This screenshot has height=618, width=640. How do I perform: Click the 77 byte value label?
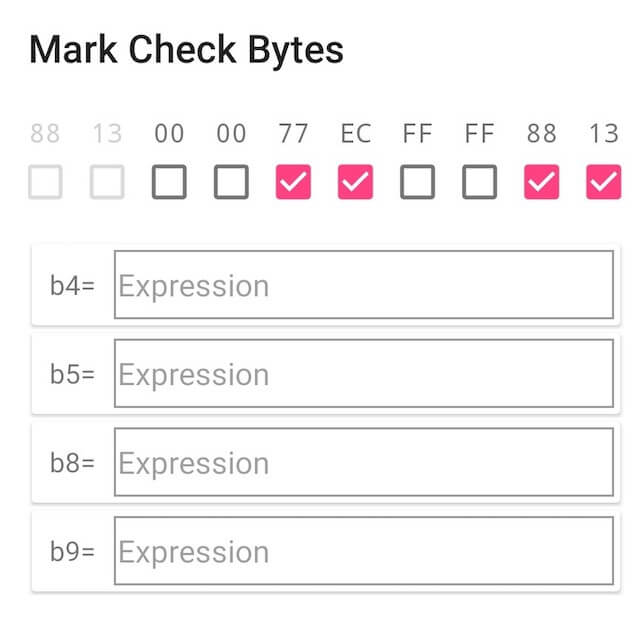coord(293,133)
